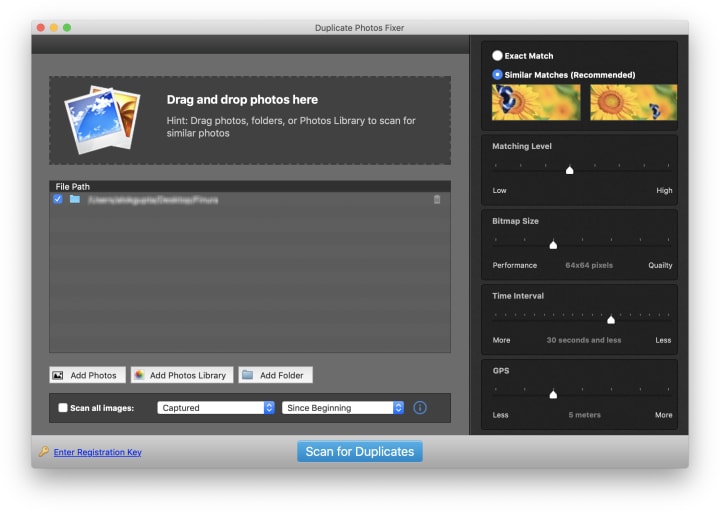This screenshot has height=512, width=720.
Task: Open the Enter Registration Key link
Action: [97, 452]
